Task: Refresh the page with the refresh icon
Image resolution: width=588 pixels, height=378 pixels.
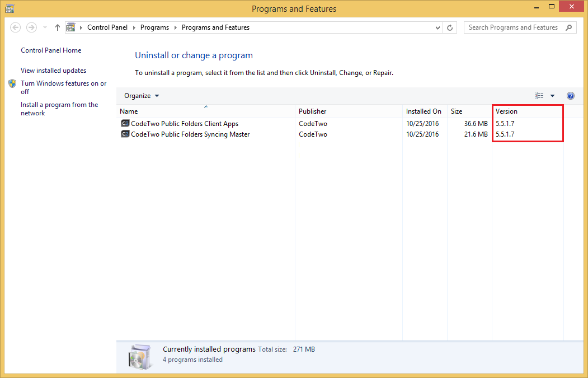Action: point(450,27)
